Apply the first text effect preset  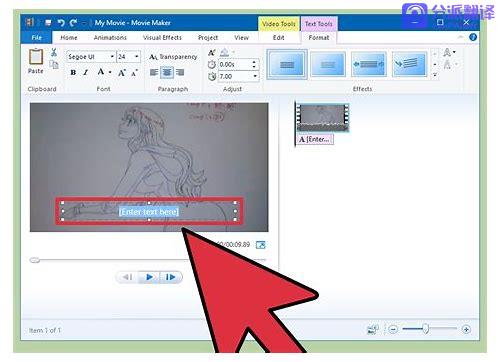click(287, 64)
